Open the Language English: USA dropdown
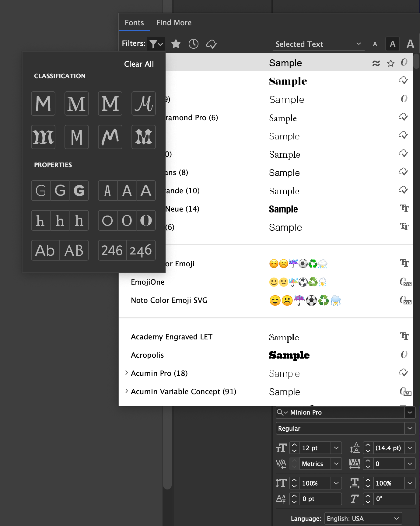 click(x=363, y=518)
